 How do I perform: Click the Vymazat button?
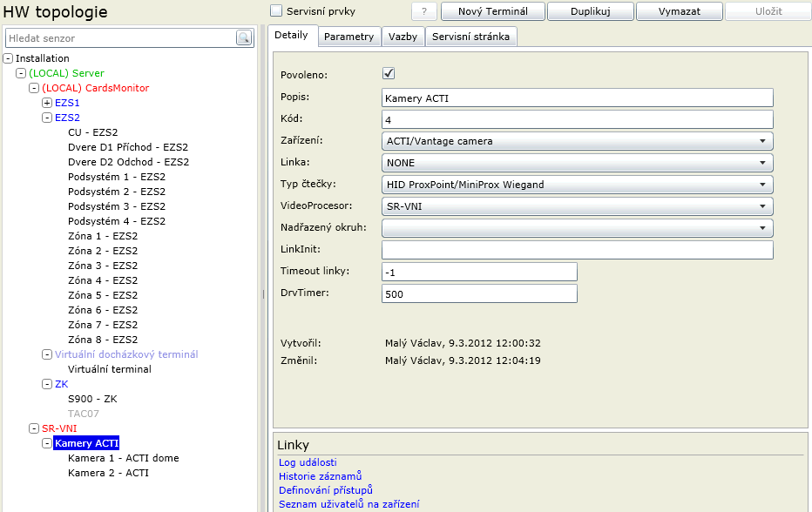(x=680, y=11)
